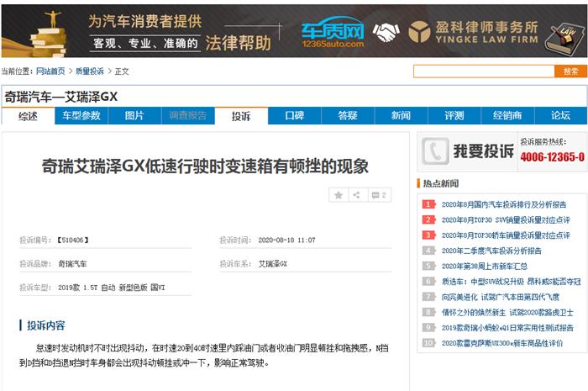Click the 奇瑞汽车—艾瑞泽GX heading

click(60, 97)
